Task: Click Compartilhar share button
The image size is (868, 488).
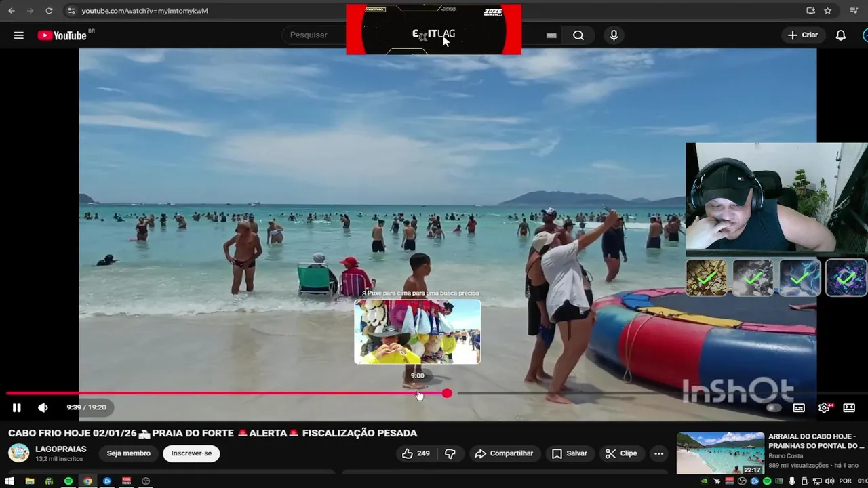Action: pyautogui.click(x=504, y=453)
